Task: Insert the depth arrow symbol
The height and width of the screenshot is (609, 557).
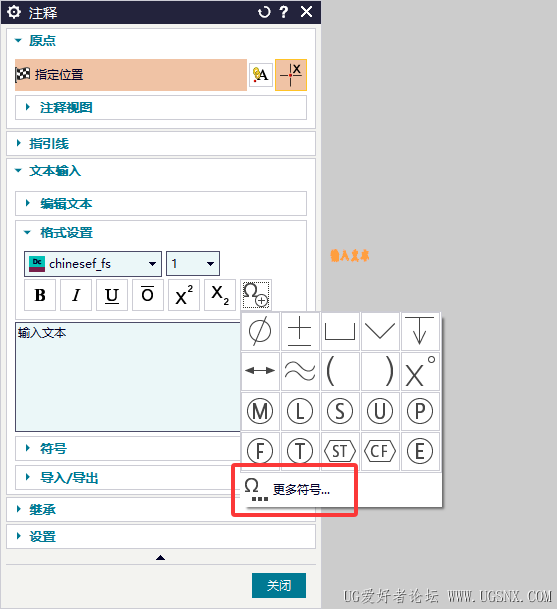Action: [x=420, y=331]
